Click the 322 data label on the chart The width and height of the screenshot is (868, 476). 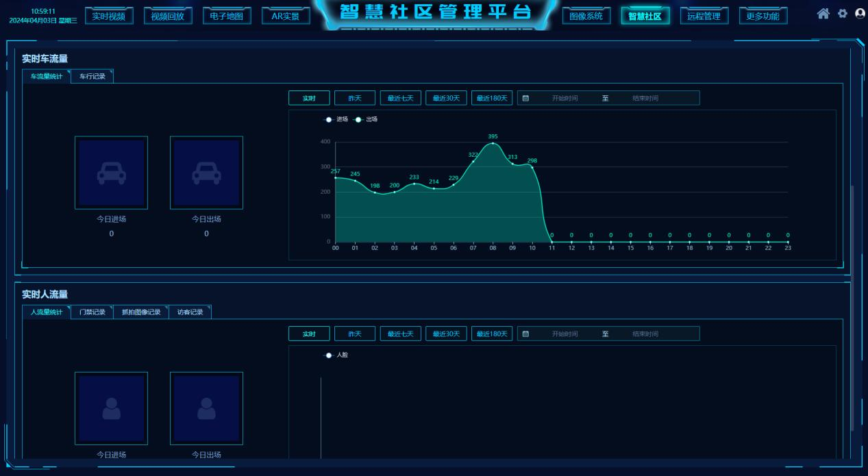[473, 155]
